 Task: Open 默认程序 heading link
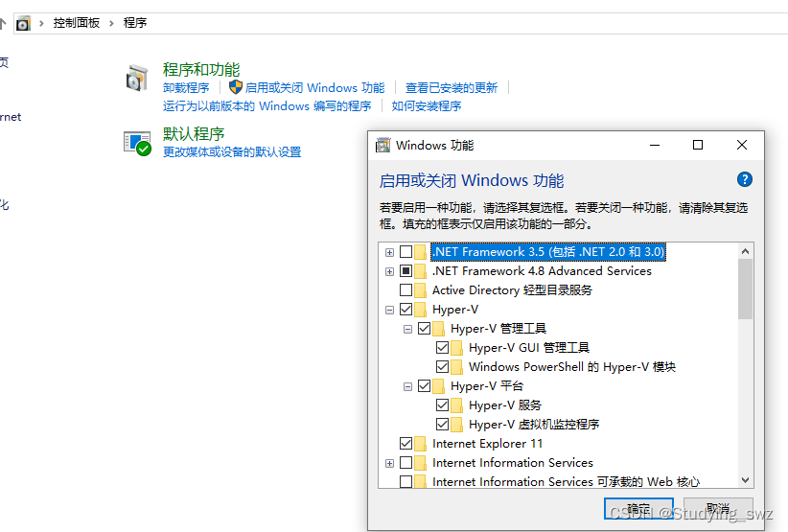click(x=194, y=133)
